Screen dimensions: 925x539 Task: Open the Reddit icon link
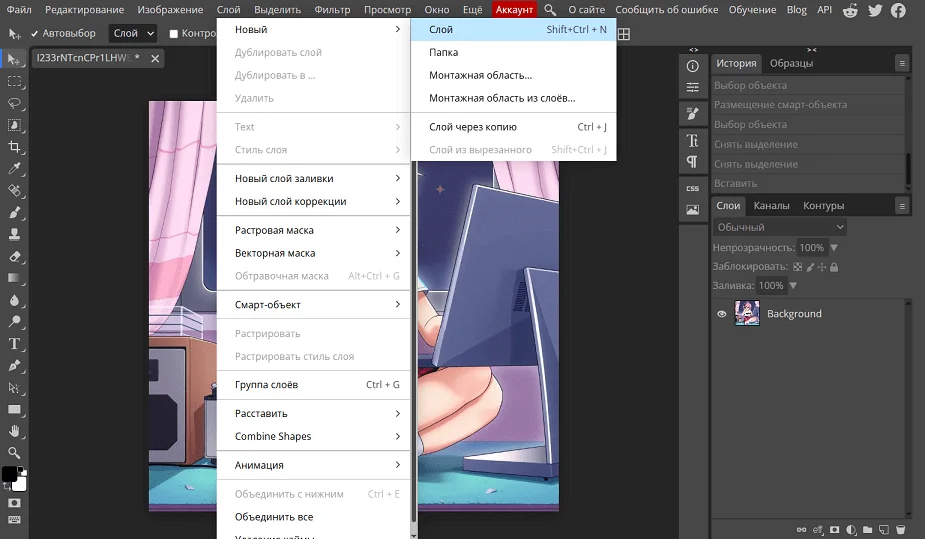point(851,10)
